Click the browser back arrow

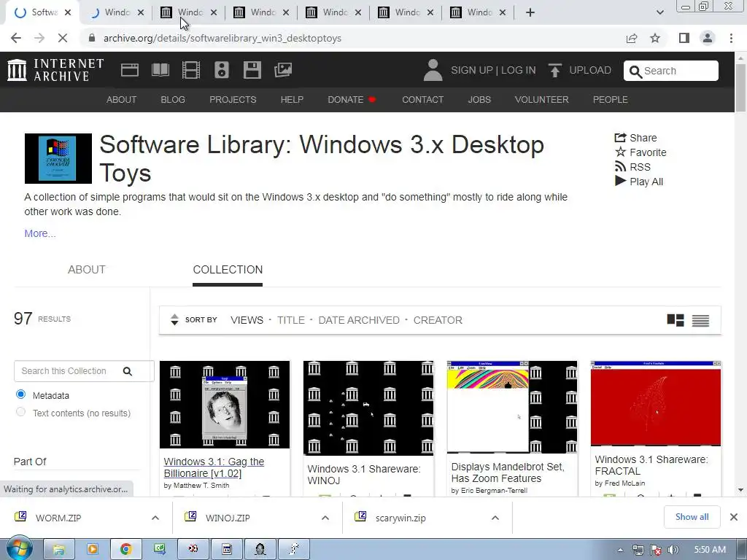16,38
